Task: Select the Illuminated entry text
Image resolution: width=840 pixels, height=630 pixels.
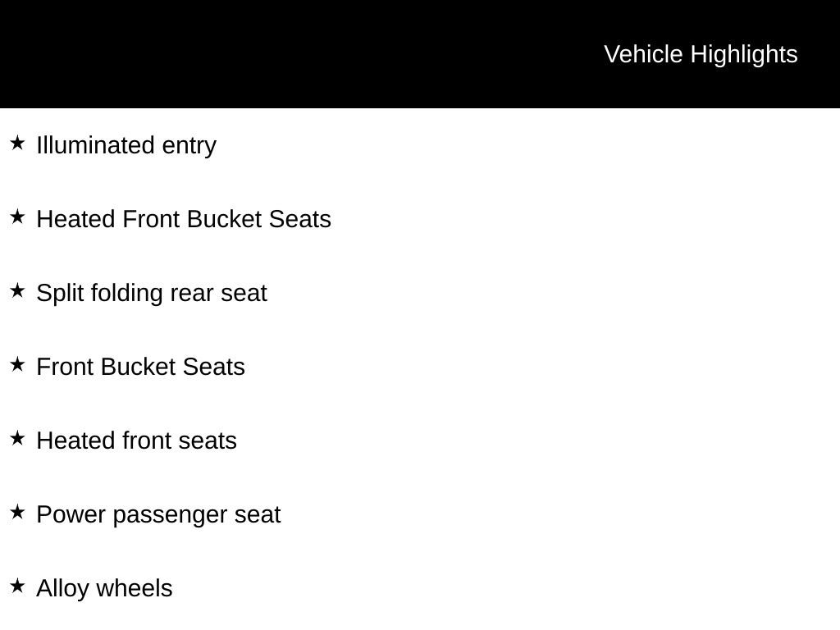Action: (x=126, y=146)
